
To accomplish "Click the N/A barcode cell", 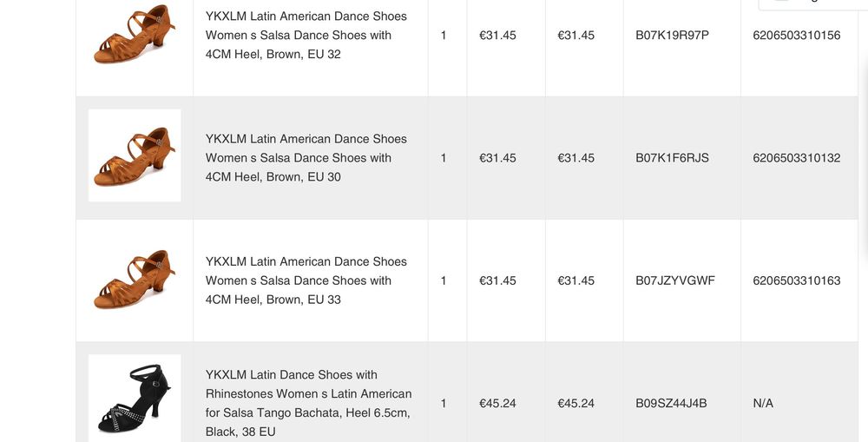I will (763, 403).
